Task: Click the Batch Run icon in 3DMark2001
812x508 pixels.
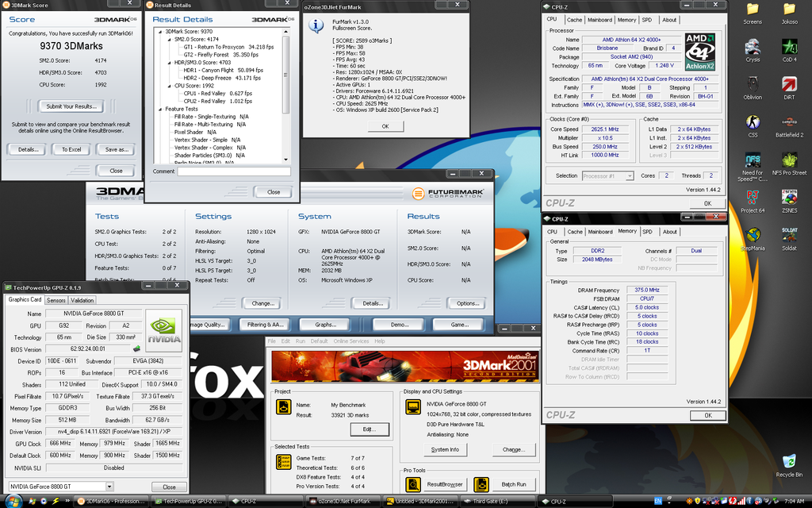Action: (481, 484)
